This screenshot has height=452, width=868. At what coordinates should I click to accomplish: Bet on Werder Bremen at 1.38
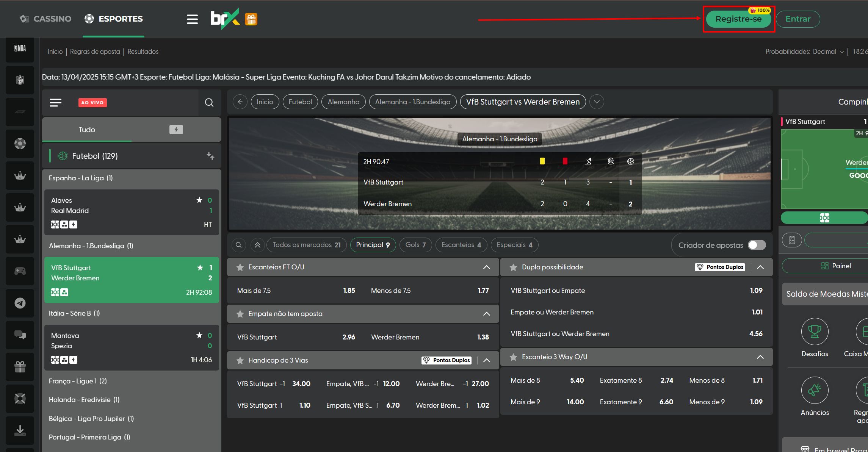click(x=430, y=337)
